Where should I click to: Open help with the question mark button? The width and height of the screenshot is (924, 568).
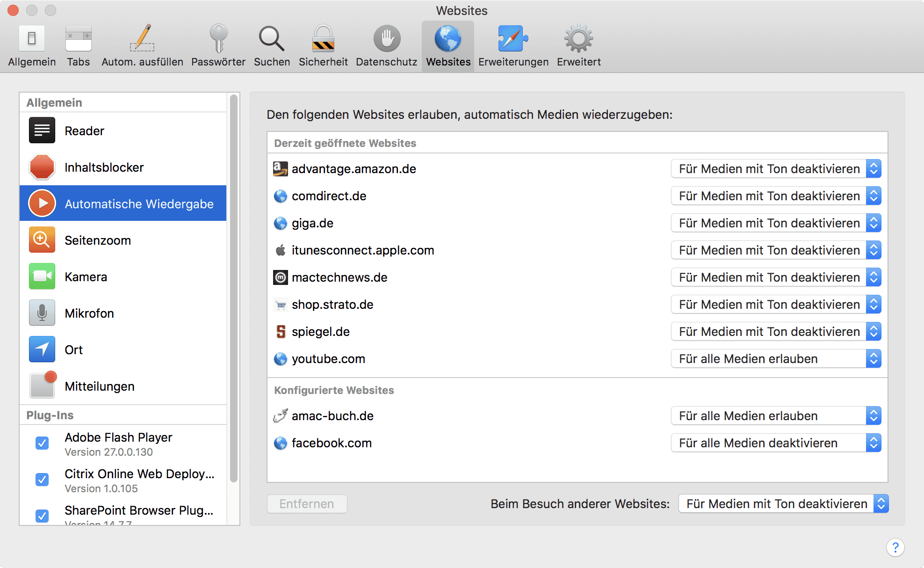895,547
